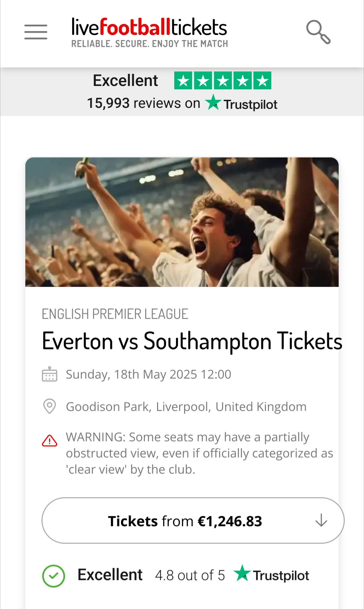This screenshot has width=364, height=609.
Task: Click the five green Trustpilot stars
Action: point(222,81)
